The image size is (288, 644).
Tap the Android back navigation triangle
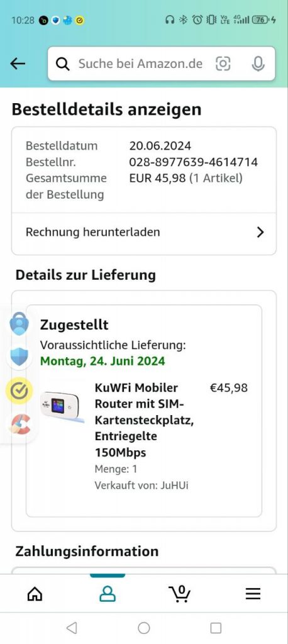pyautogui.click(x=72, y=628)
